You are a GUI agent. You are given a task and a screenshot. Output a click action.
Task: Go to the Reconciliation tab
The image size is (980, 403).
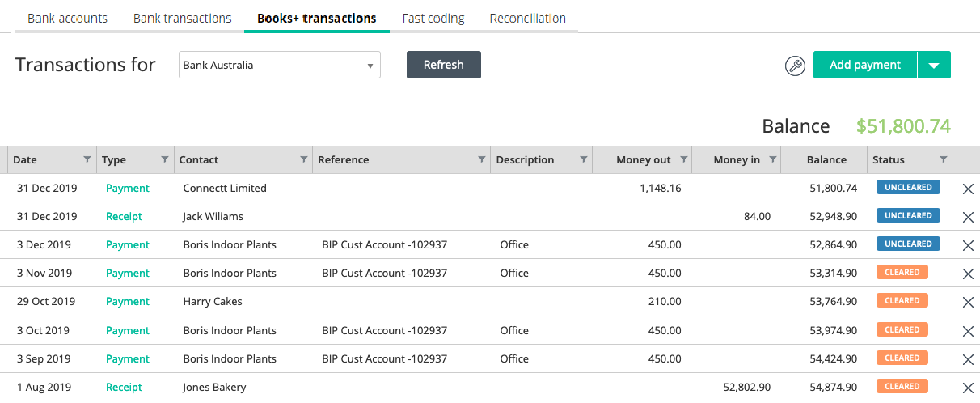pos(527,18)
